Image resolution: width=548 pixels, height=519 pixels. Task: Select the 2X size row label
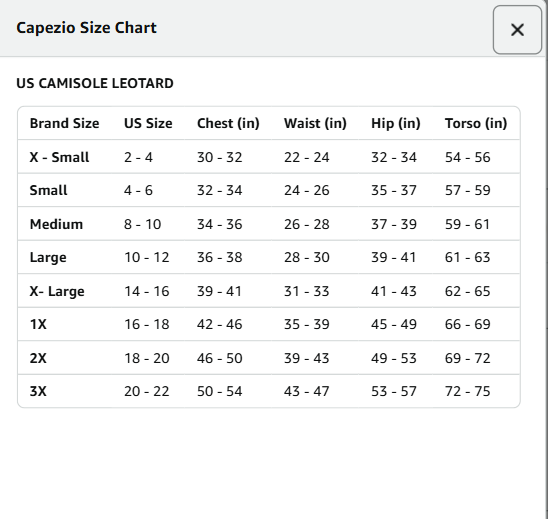tap(38, 358)
